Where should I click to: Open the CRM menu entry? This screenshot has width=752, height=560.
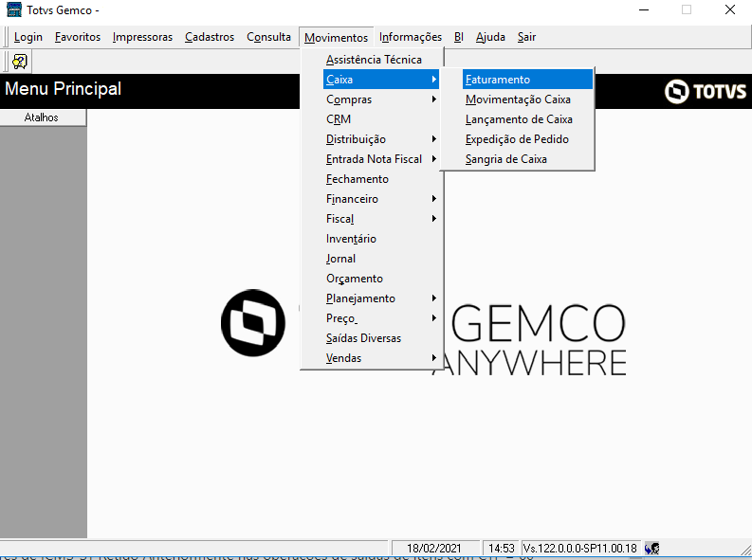(381, 118)
